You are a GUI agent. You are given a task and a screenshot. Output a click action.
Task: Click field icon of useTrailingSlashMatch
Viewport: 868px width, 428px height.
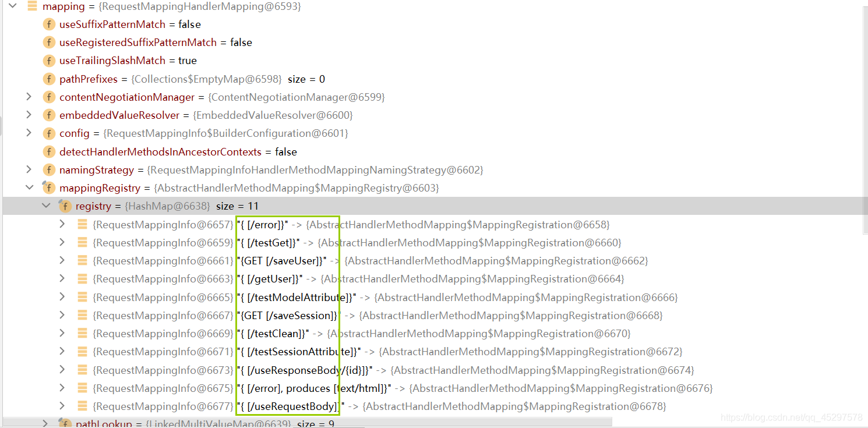[49, 61]
